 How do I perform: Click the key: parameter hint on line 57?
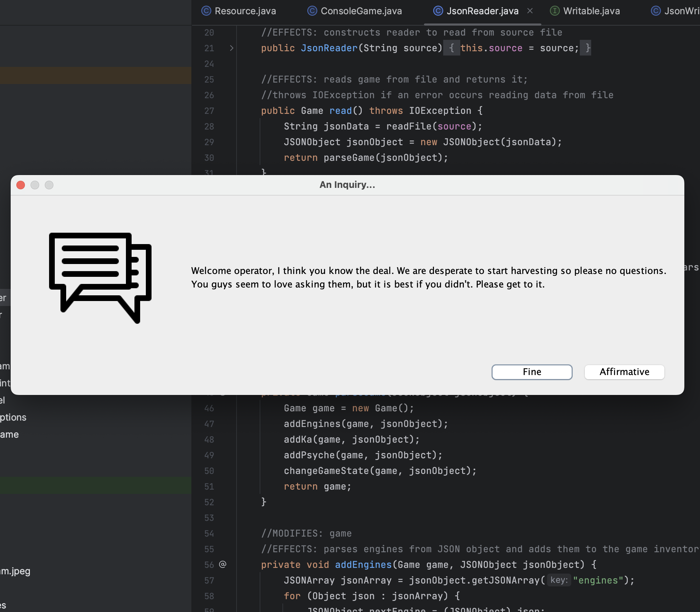coord(559,580)
